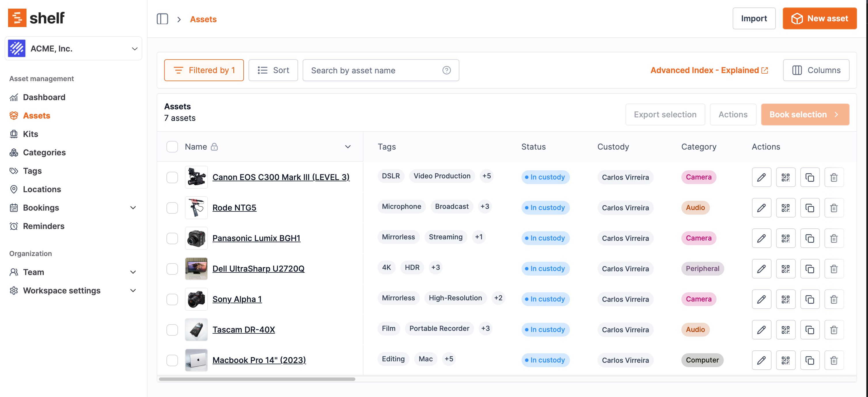Duplicate the Dell UltraSharp U2720Q asset
This screenshot has height=397, width=868.
810,269
